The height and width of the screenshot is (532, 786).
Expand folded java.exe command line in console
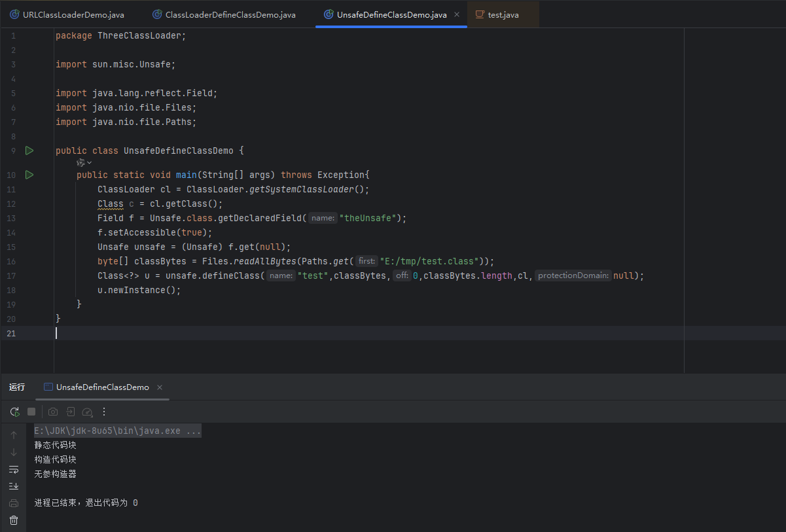click(194, 431)
